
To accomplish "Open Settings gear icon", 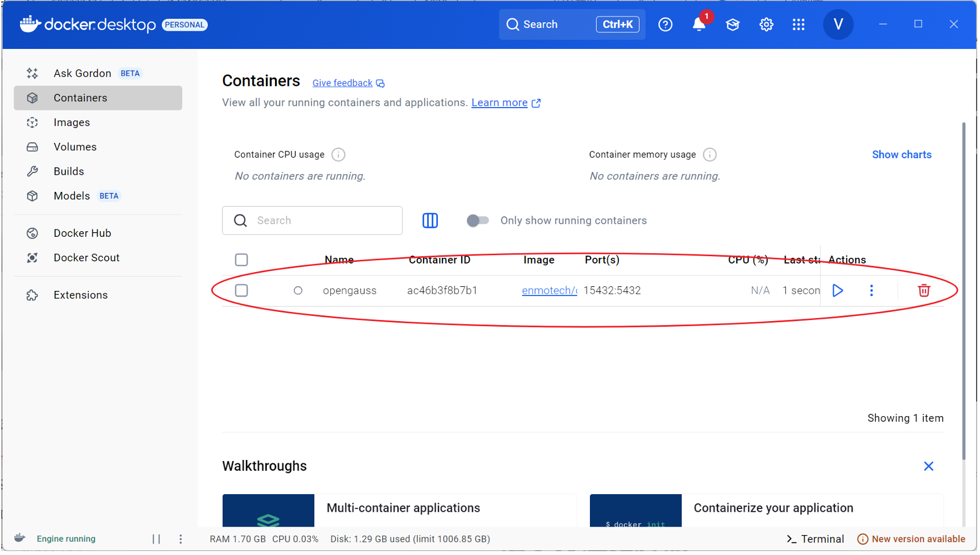I will pos(766,24).
